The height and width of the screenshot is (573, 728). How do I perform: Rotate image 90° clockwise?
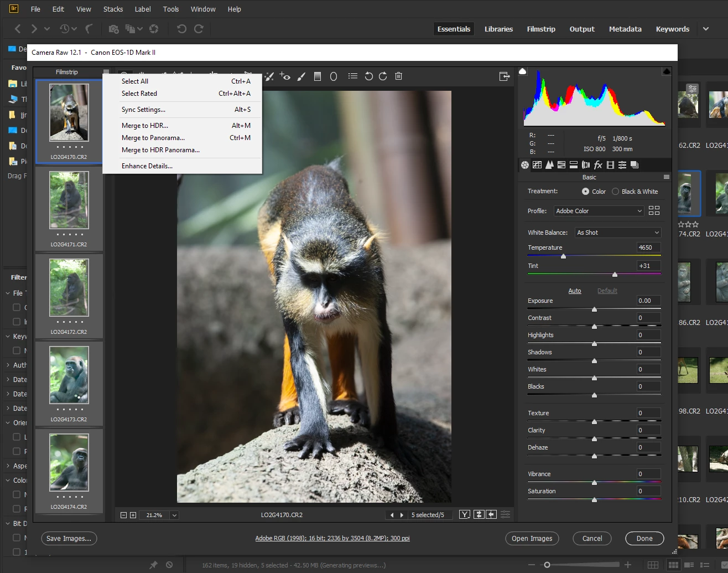tap(383, 76)
